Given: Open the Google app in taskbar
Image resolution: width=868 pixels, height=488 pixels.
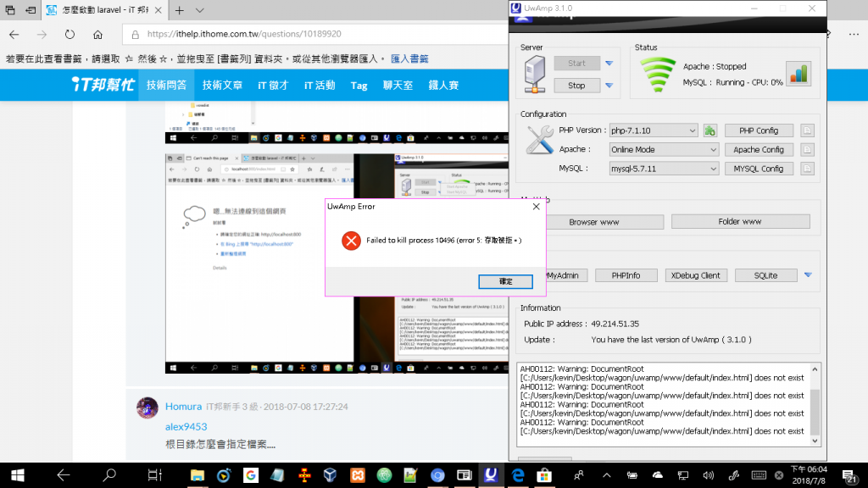Looking at the screenshot, I should pos(251,475).
